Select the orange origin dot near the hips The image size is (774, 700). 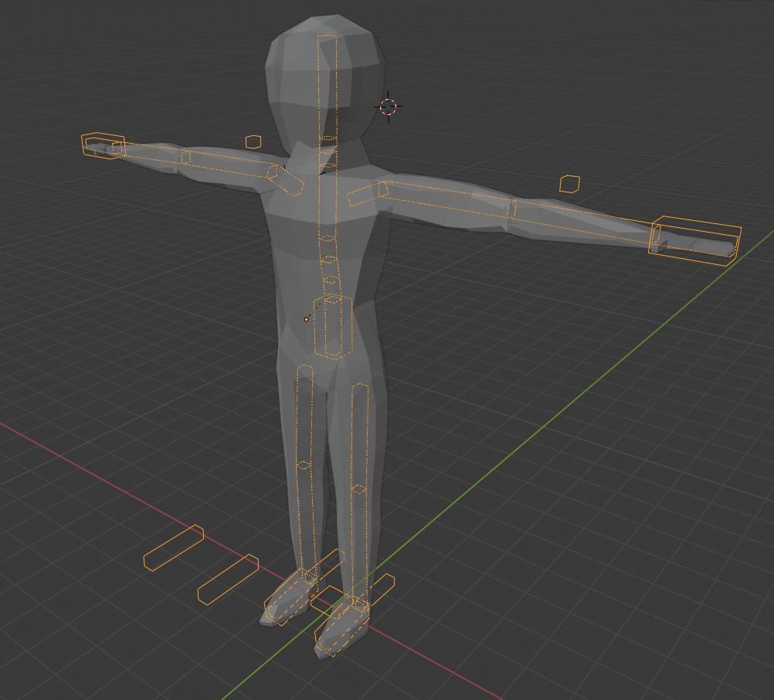click(306, 319)
